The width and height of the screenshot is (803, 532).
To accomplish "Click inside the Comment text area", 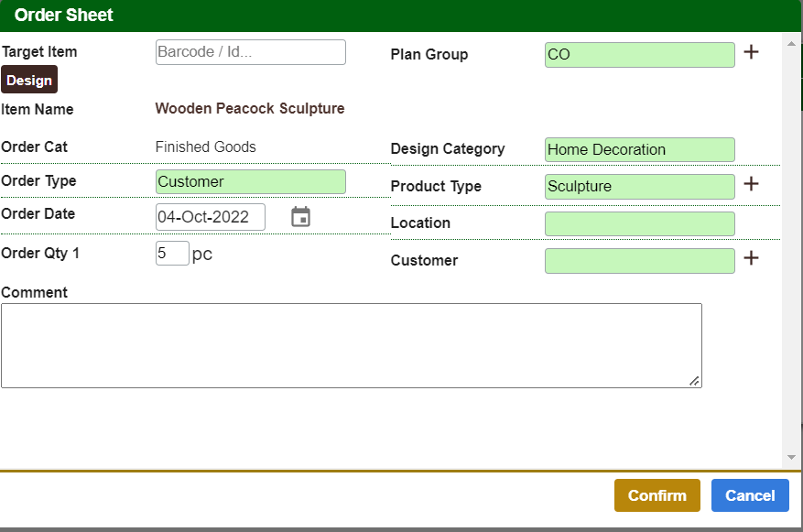I will [x=351, y=345].
